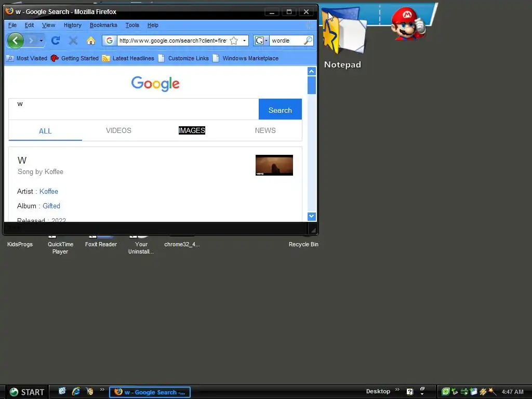This screenshot has width=532, height=399.
Task: Click the vertical scrollbar thumb
Action: point(312,85)
